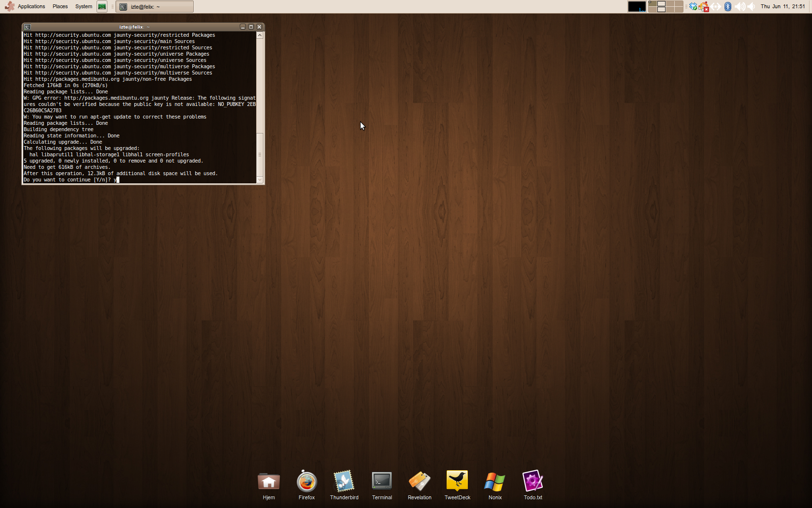Screen dimensions: 812x508
Task: Click the 'Need to get 616kB of archives.' line
Action: 67,167
